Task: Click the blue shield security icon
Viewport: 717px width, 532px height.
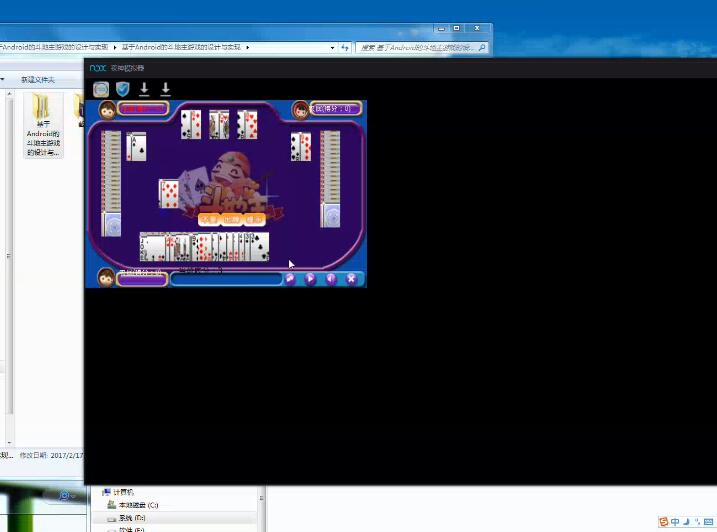Action: pos(123,89)
